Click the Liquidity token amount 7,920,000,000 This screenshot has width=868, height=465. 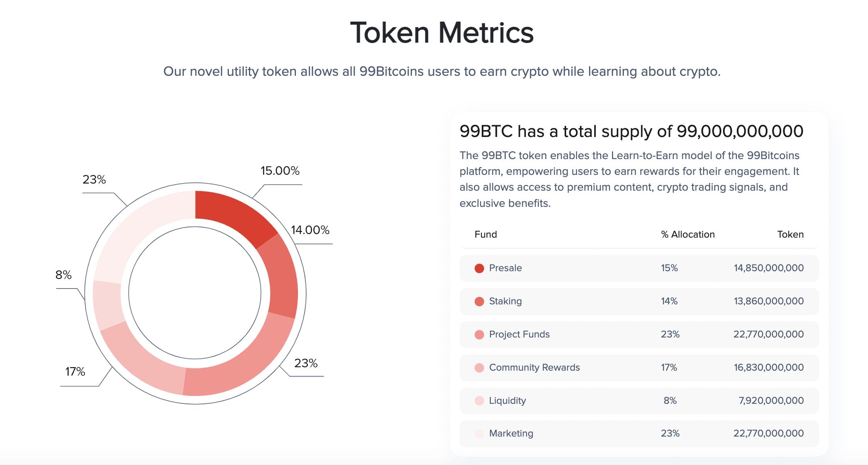[x=771, y=401]
